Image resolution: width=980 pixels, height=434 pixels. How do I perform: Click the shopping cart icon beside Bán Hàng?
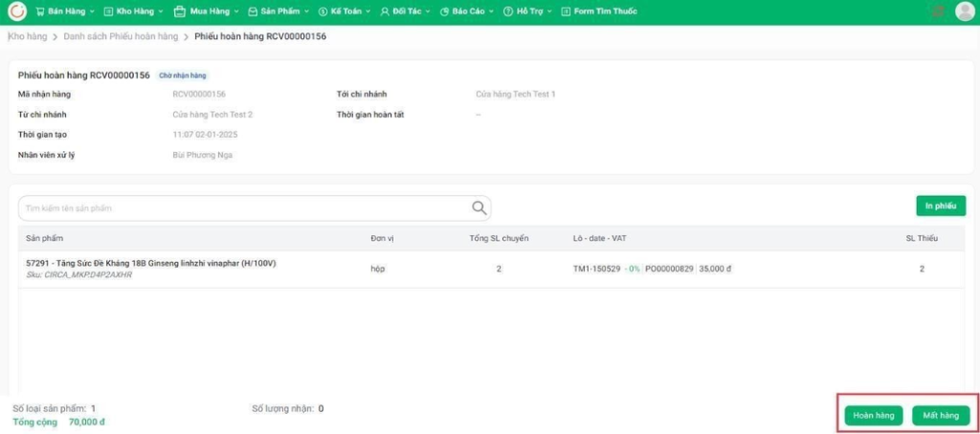(40, 11)
